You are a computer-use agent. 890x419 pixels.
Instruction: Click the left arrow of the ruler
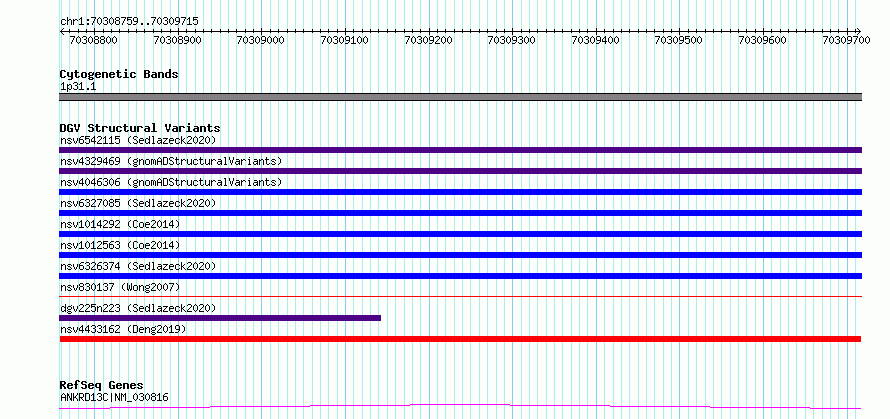62,31
